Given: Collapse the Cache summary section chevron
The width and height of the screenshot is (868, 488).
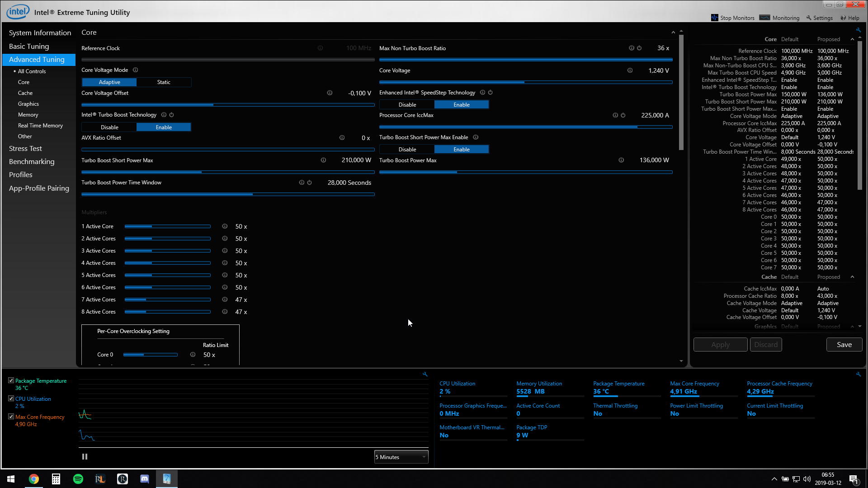Looking at the screenshot, I should (853, 277).
